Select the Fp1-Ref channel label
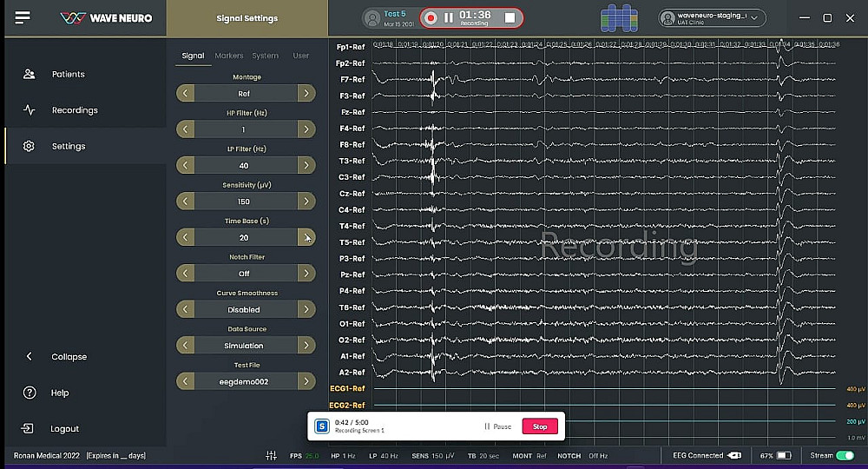The height and width of the screenshot is (469, 868). (x=351, y=47)
